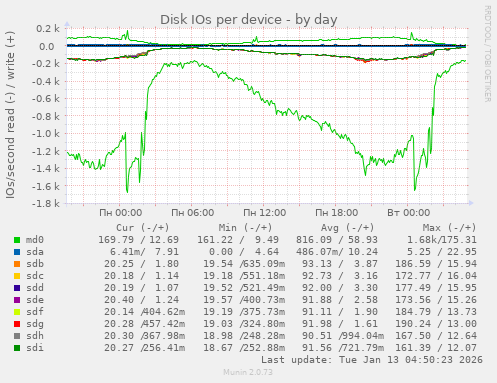
Task: Click the sdh legend label
Action: 35,336
